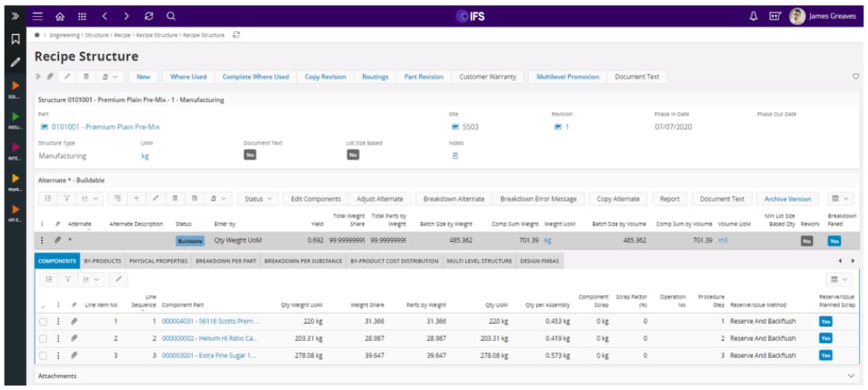The height and width of the screenshot is (390, 868).
Task: Click the Copy Revision button
Action: (325, 77)
